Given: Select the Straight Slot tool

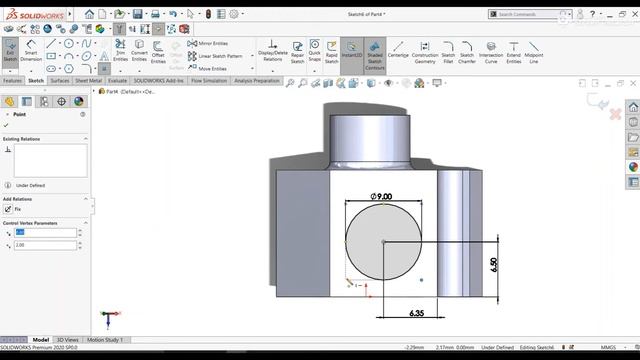Looking at the screenshot, I should (x=51, y=68).
